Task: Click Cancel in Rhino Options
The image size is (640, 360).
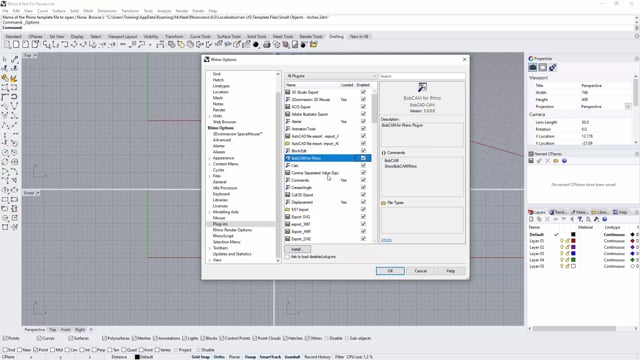Action: click(420, 271)
